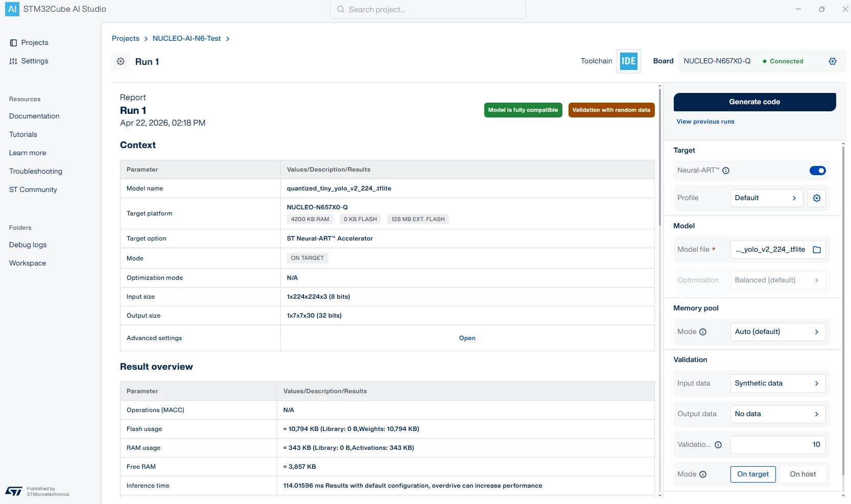
Task: Click the Board name NUCLEO-N657X0-Q field
Action: (x=717, y=61)
